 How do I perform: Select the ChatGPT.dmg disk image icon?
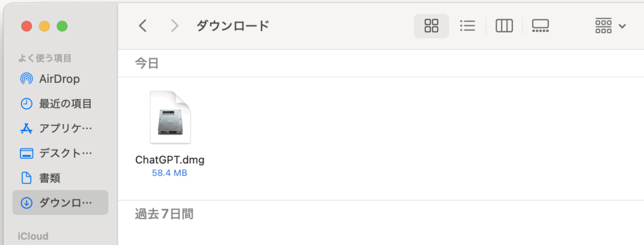point(170,117)
